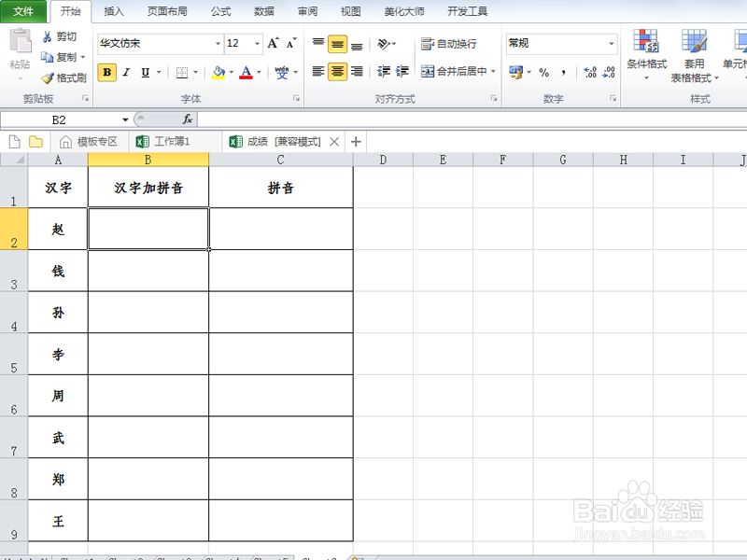
Task: Click the Paste clipboard icon
Action: (20, 41)
